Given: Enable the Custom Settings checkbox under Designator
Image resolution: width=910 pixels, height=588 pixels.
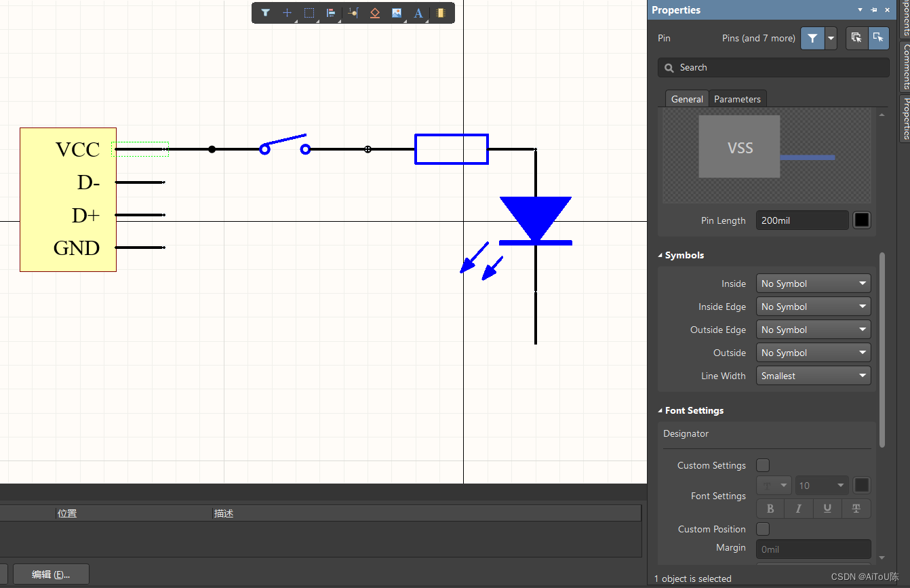Looking at the screenshot, I should coord(763,465).
